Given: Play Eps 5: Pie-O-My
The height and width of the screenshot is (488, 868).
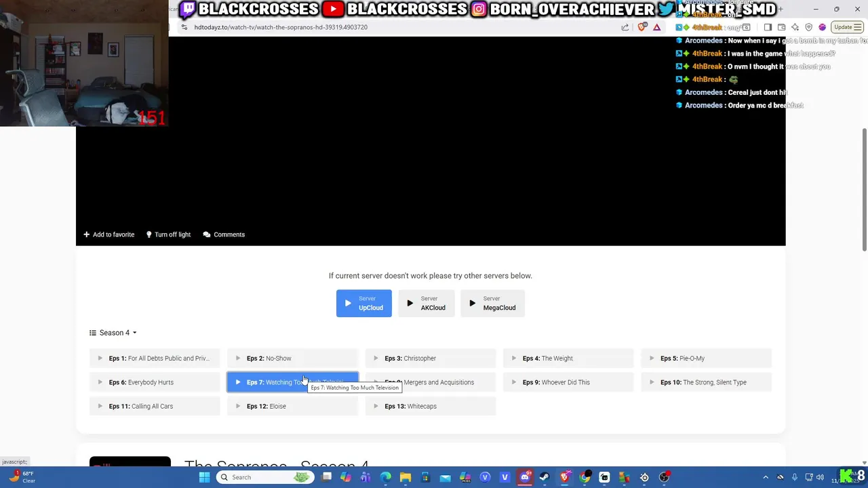Looking at the screenshot, I should pos(706,359).
